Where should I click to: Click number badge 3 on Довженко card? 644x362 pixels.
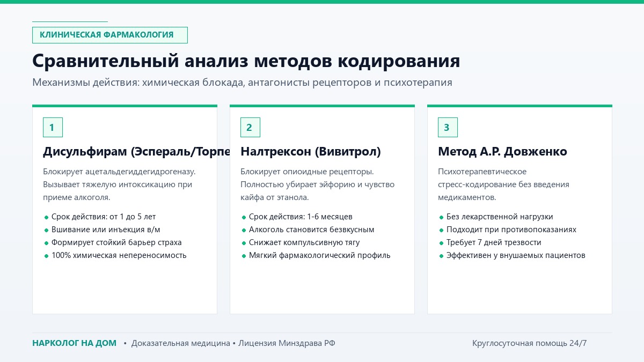pyautogui.click(x=448, y=128)
